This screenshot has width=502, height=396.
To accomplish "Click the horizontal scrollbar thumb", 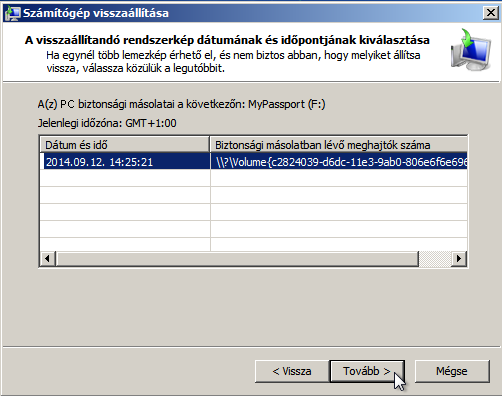I will click(x=237, y=258).
